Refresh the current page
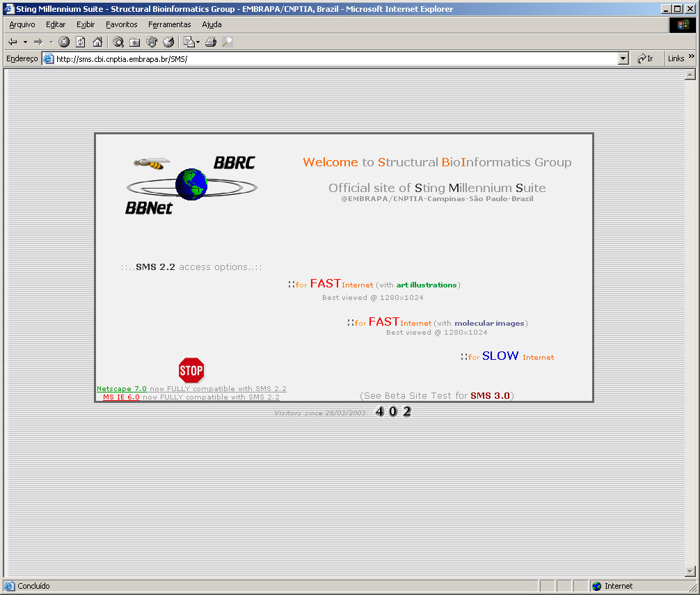Screen dimensions: 700x595 click(x=81, y=42)
